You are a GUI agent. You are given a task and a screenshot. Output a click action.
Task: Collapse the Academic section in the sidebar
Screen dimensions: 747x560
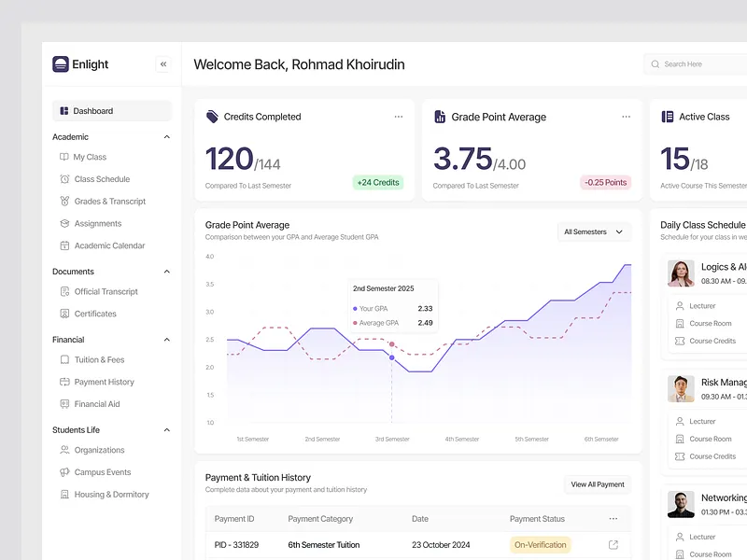point(165,136)
